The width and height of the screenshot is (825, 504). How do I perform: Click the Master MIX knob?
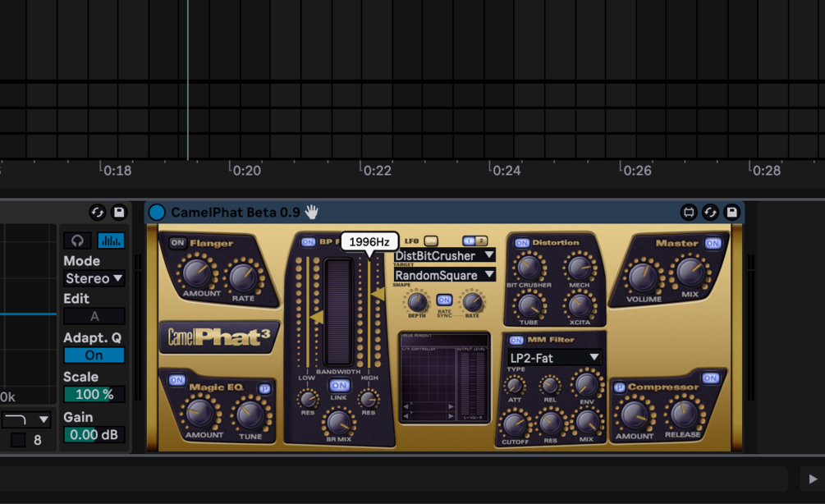[x=690, y=272]
